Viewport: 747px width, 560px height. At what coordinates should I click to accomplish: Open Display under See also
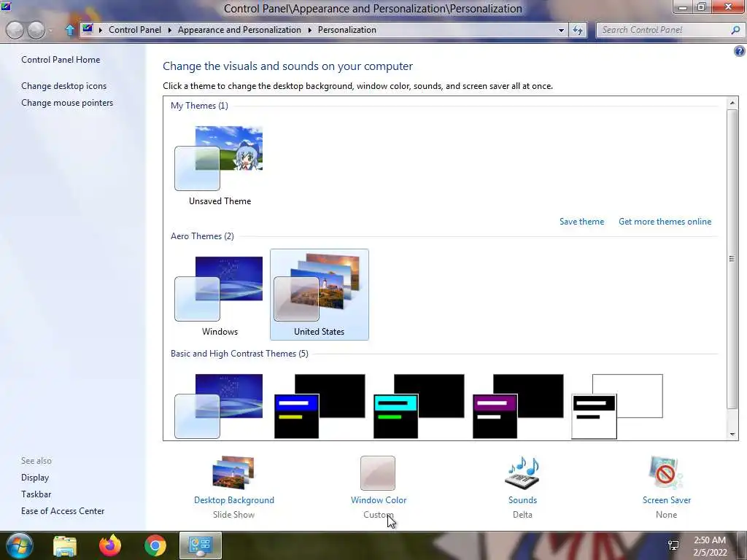coord(35,477)
